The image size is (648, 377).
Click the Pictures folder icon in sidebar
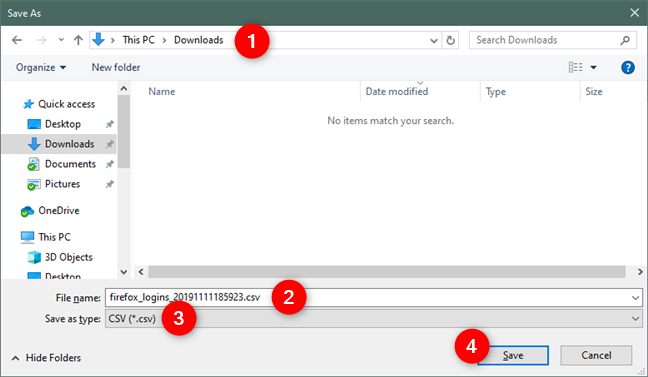[x=33, y=184]
